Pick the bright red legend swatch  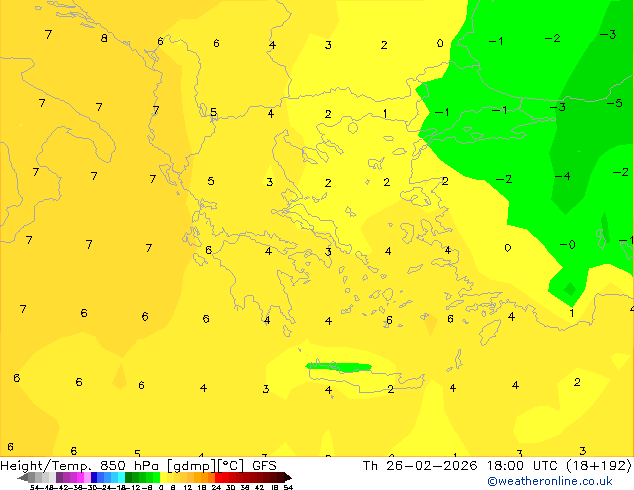(218, 477)
